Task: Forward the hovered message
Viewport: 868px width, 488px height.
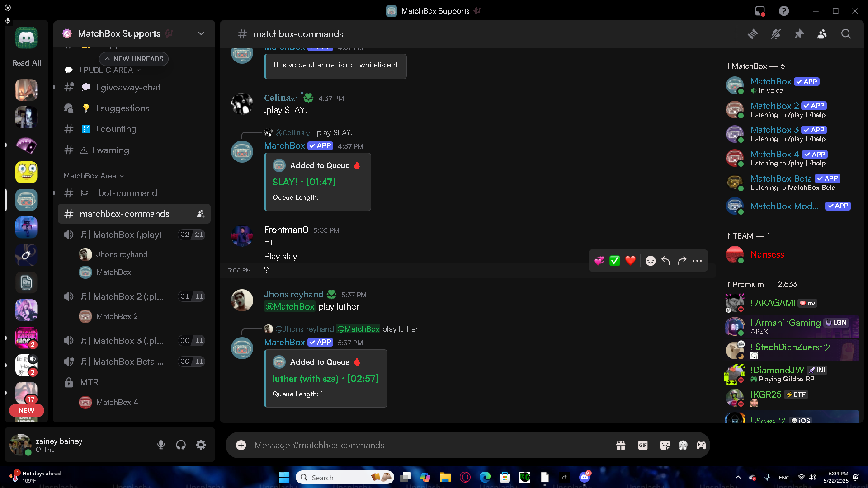Action: 682,261
